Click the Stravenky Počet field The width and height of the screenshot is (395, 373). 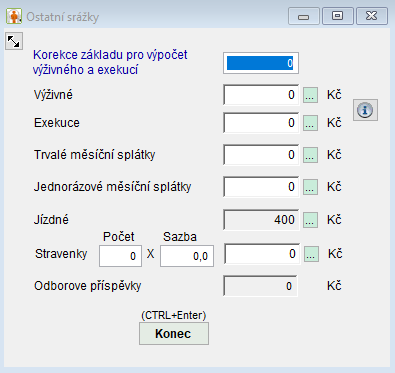pyautogui.click(x=120, y=256)
